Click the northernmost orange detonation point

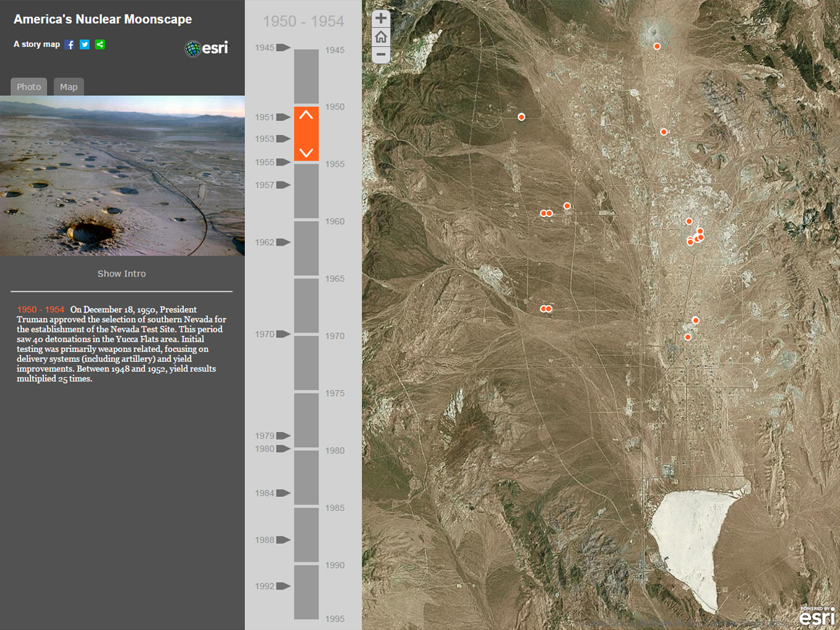point(657,46)
